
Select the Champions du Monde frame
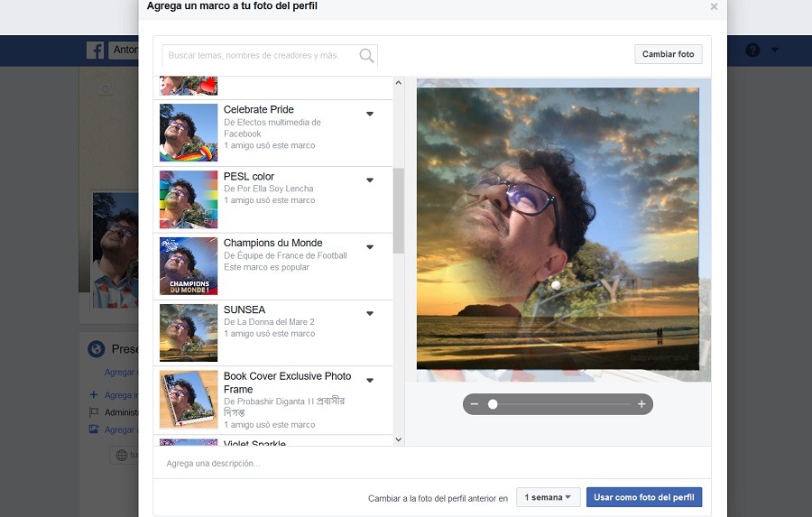[272, 244]
